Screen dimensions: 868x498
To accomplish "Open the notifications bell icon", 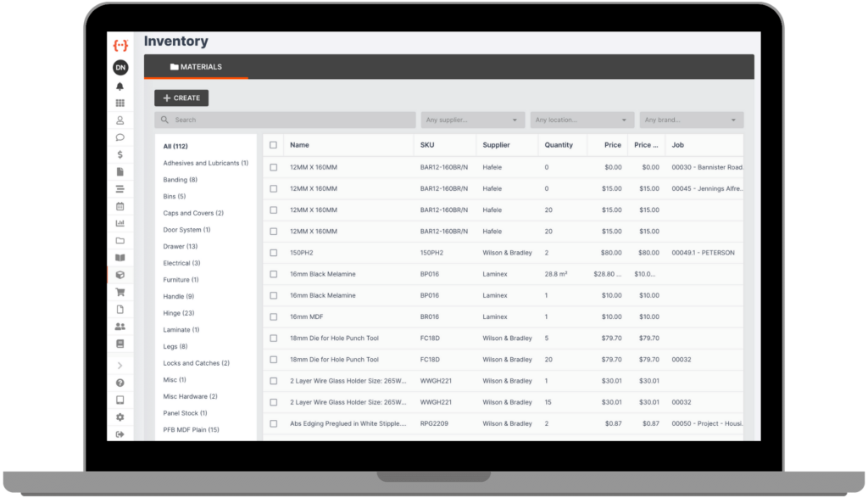I will coord(120,86).
